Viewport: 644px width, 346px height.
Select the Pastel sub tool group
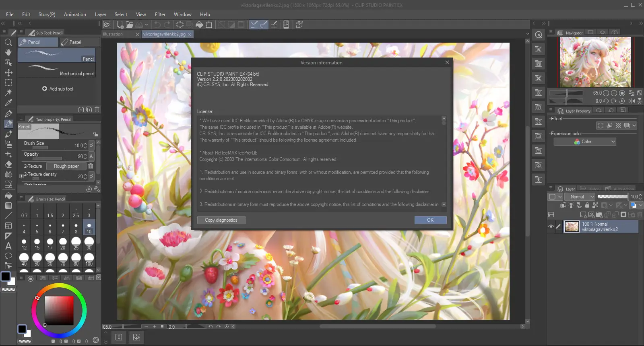point(80,42)
